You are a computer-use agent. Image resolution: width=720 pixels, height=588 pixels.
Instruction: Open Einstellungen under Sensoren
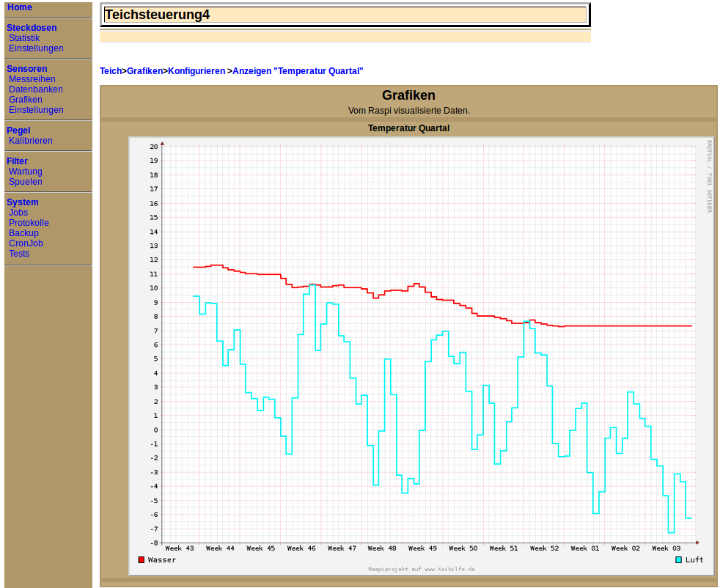tap(36, 110)
